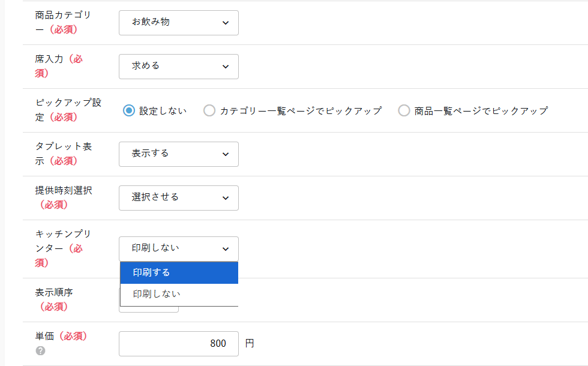Click the 単価 price input field
The height and width of the screenshot is (366, 588).
click(x=178, y=343)
